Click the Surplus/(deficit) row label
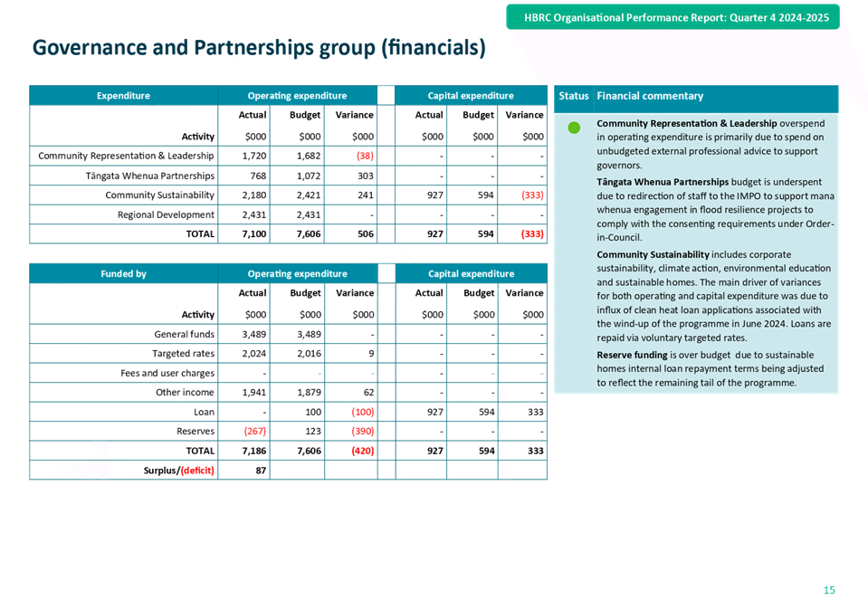Viewport: 868px width, 609px height. [x=179, y=470]
